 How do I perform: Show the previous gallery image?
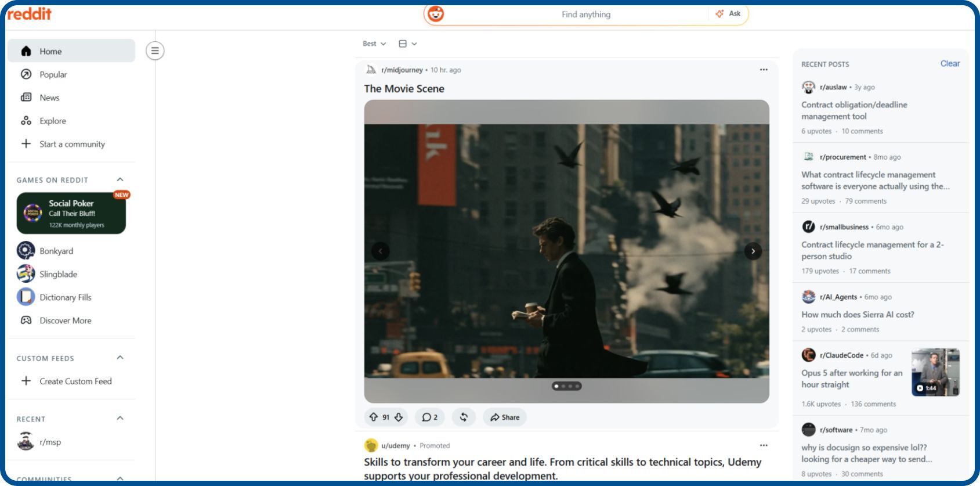coord(380,251)
